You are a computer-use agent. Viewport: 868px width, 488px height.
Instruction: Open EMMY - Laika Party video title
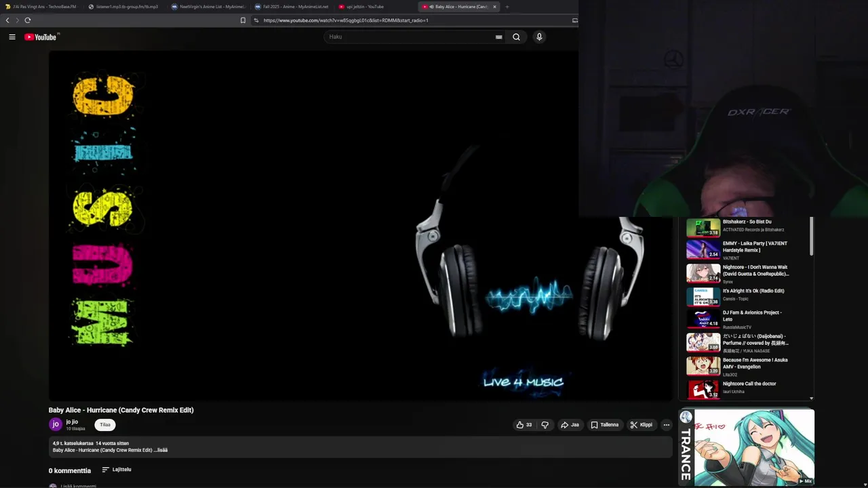[755, 247]
